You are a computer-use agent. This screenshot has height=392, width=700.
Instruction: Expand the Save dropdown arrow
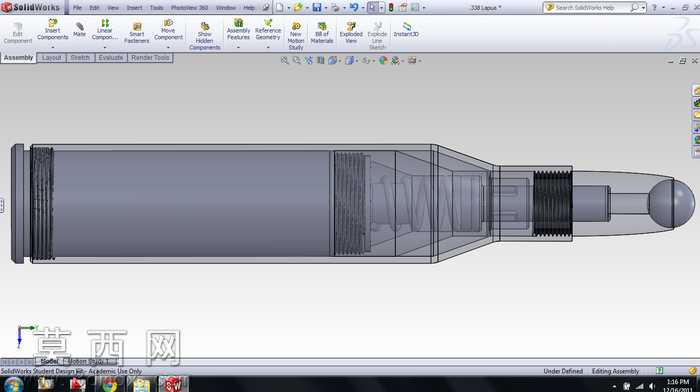tap(325, 8)
